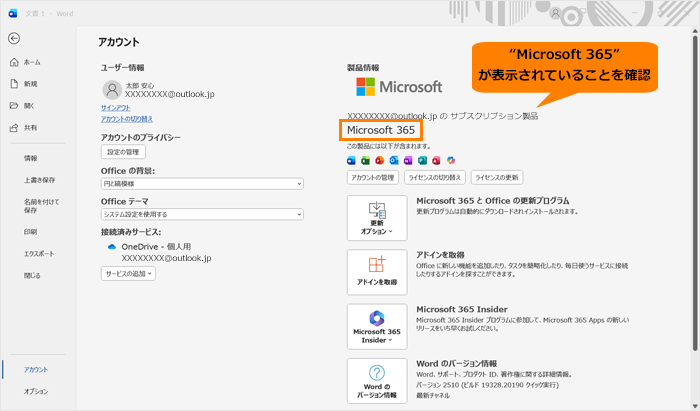Click the profile icon in the title bar

(x=555, y=13)
